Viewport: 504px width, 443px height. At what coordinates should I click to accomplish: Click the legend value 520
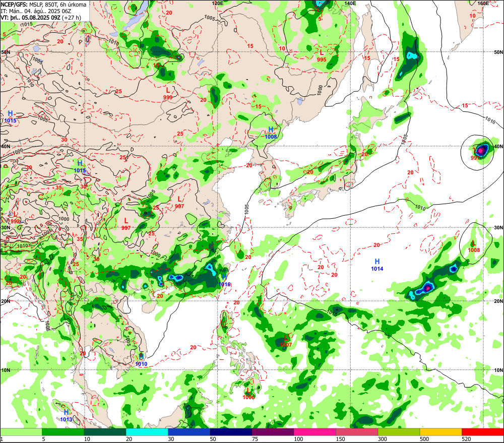(x=466, y=439)
